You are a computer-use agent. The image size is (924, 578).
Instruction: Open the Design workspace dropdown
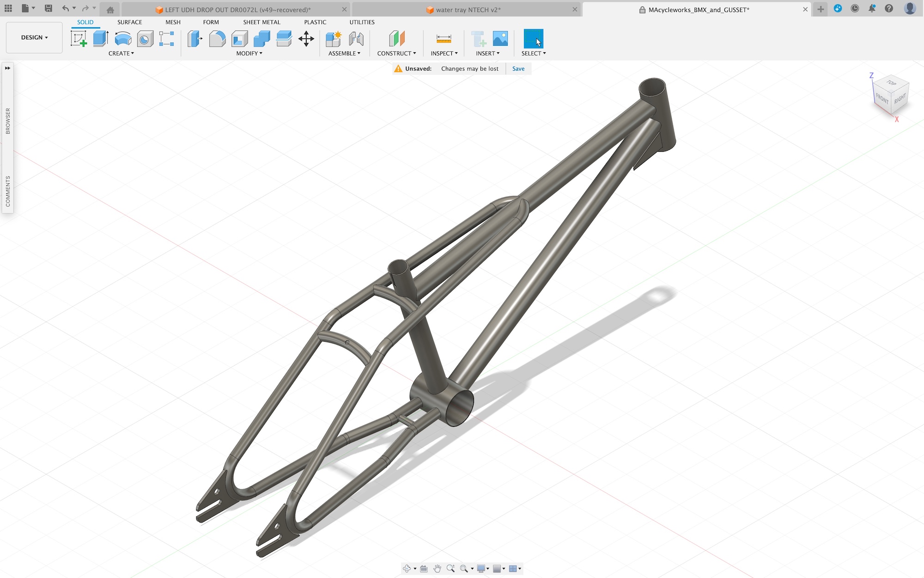(x=34, y=37)
